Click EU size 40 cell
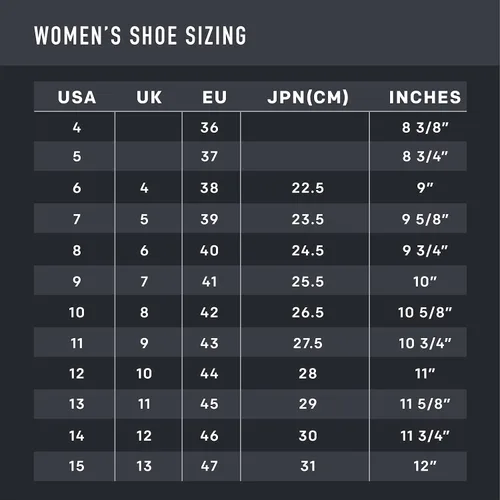This screenshot has height=500, width=500. pos(209,251)
